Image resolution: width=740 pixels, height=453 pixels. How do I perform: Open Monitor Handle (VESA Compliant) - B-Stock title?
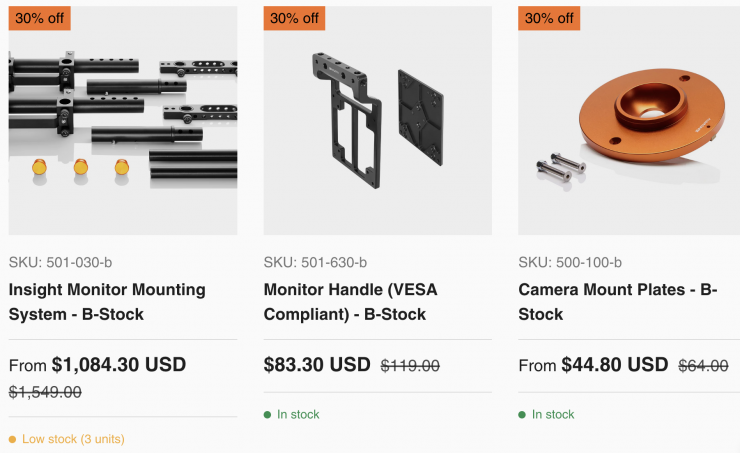point(350,302)
